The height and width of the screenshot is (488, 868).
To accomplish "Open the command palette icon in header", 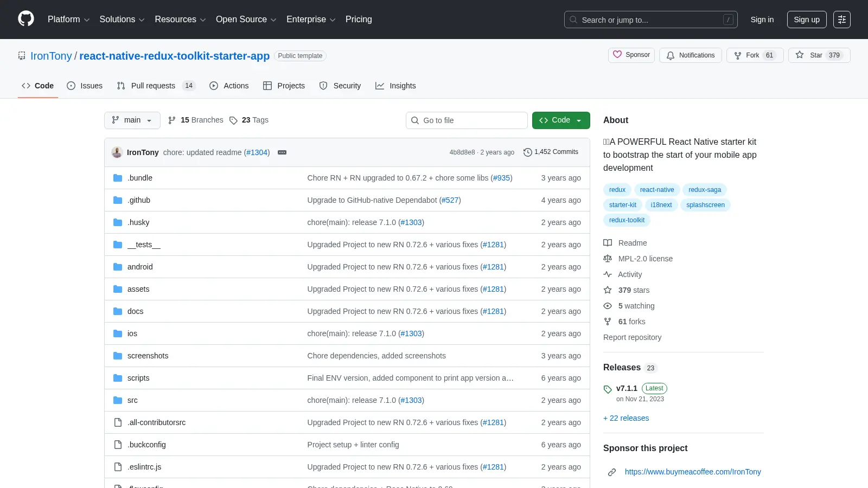I will [842, 20].
